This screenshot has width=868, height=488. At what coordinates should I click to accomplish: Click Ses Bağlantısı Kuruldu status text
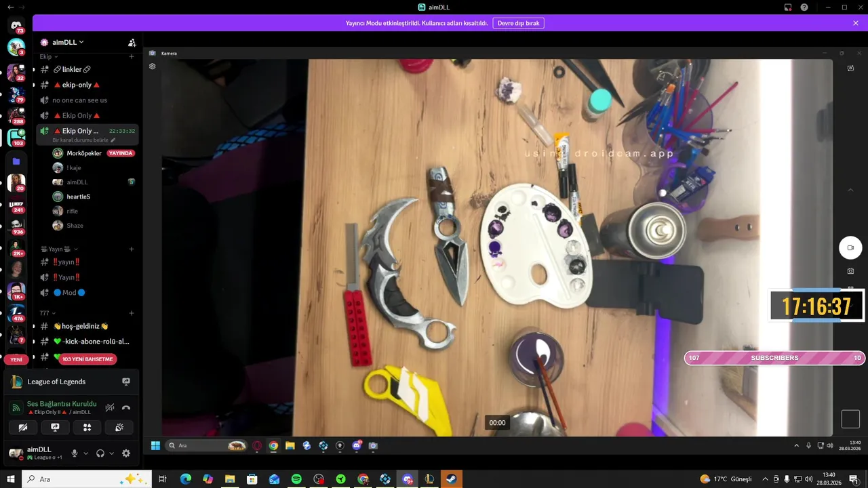pyautogui.click(x=62, y=404)
